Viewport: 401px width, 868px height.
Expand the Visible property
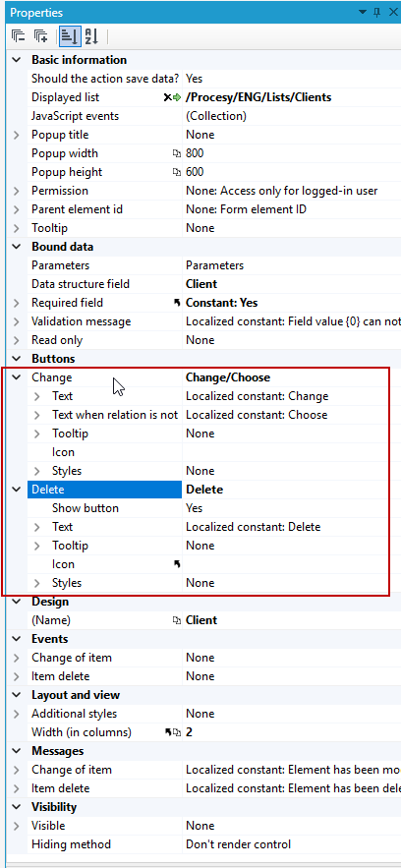17,826
